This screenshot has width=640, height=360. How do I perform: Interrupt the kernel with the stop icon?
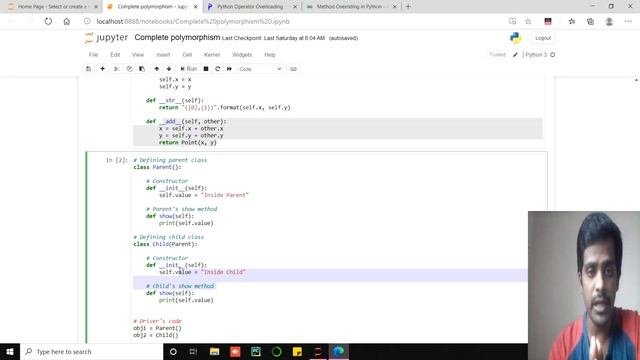click(x=206, y=69)
